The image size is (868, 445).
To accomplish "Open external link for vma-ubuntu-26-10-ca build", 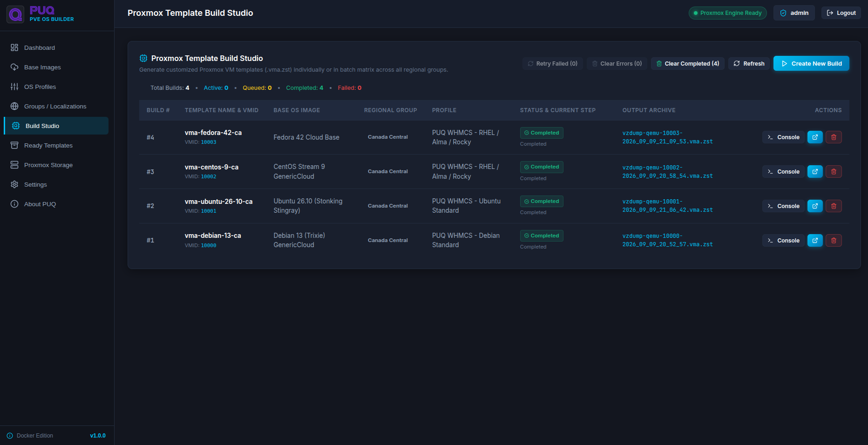I will [815, 206].
